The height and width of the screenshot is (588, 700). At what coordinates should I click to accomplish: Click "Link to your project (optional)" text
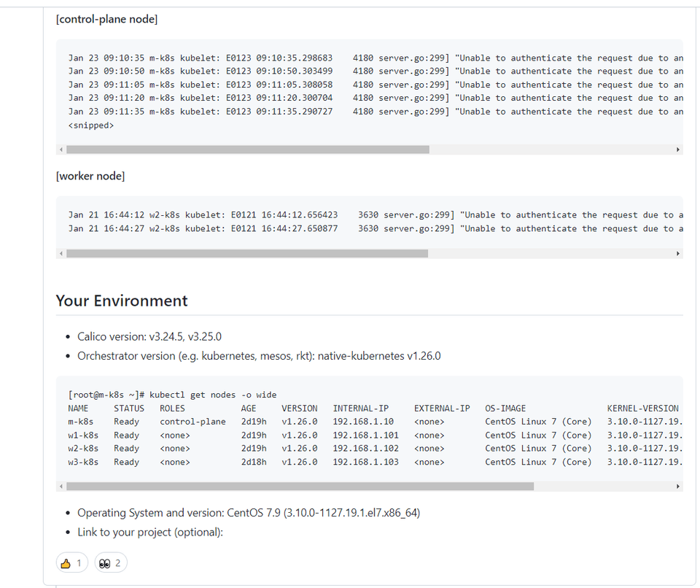click(149, 533)
